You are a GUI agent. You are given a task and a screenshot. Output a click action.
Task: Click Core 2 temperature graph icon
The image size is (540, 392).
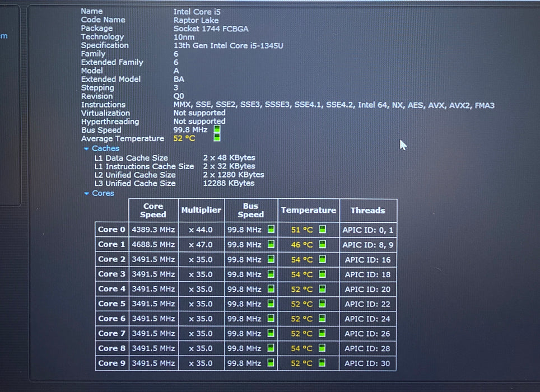322,259
